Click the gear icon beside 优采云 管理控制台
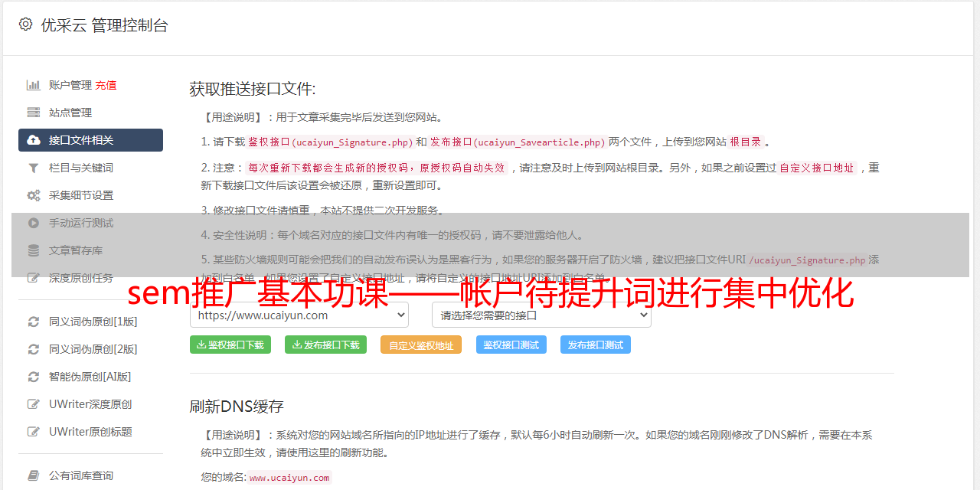The height and width of the screenshot is (490, 980). tap(26, 24)
